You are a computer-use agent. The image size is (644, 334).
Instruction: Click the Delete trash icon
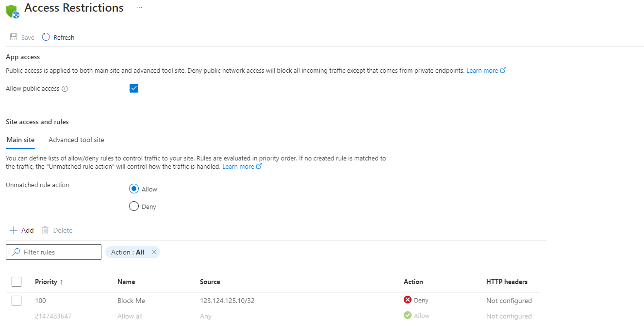[44, 230]
